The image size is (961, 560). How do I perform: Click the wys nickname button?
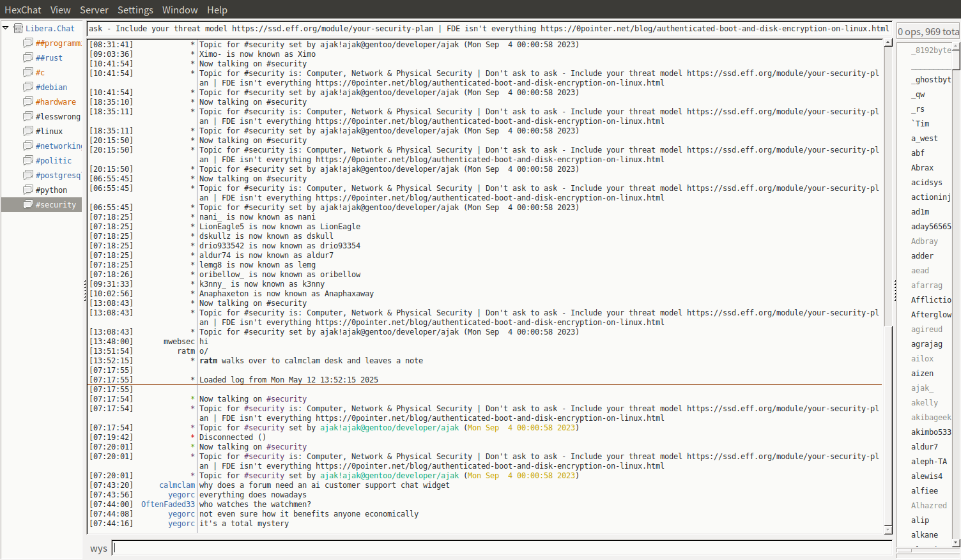point(98,549)
